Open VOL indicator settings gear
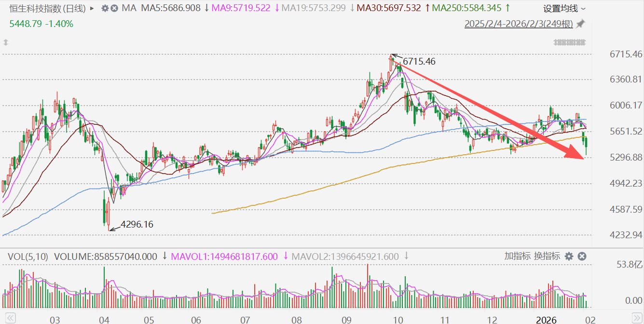Viewport: 644px width, 324px height. [569, 256]
